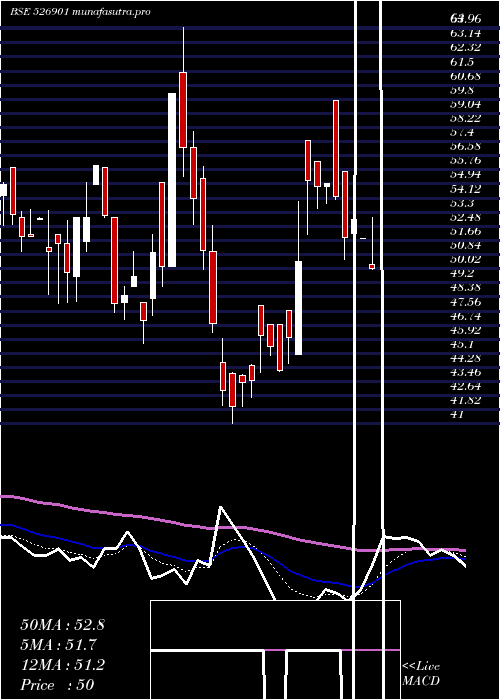Click the 59.04 price axis label
This screenshot has width=500, height=700.
[x=465, y=104]
